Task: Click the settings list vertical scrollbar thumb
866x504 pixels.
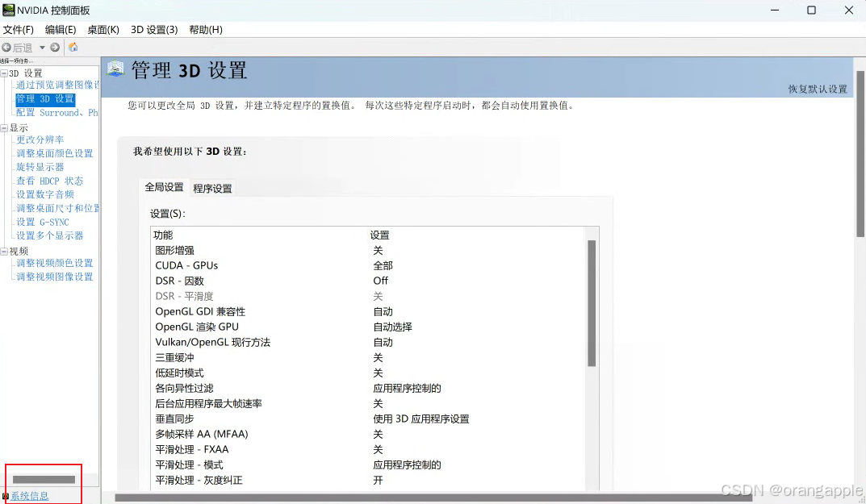Action: 592,303
